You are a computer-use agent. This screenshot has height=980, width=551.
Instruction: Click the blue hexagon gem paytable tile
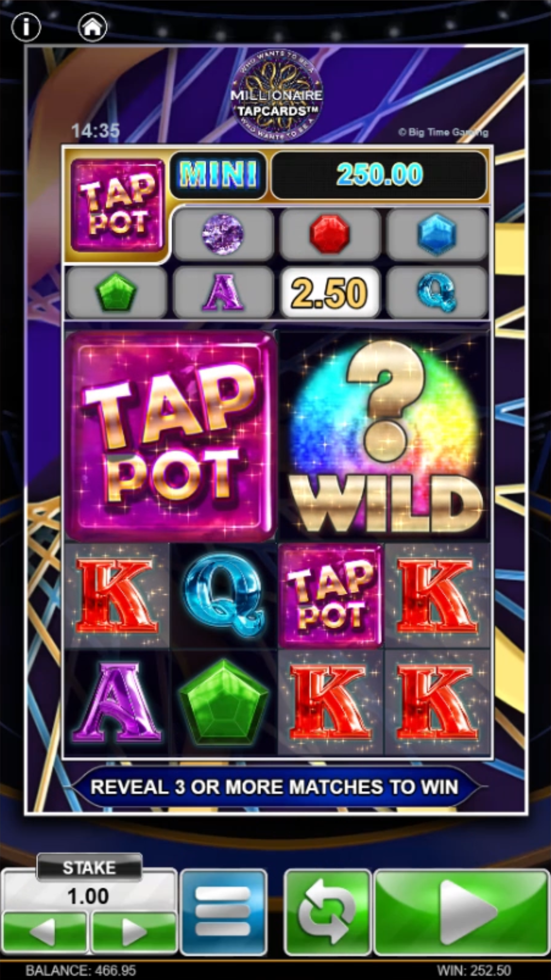pos(437,234)
